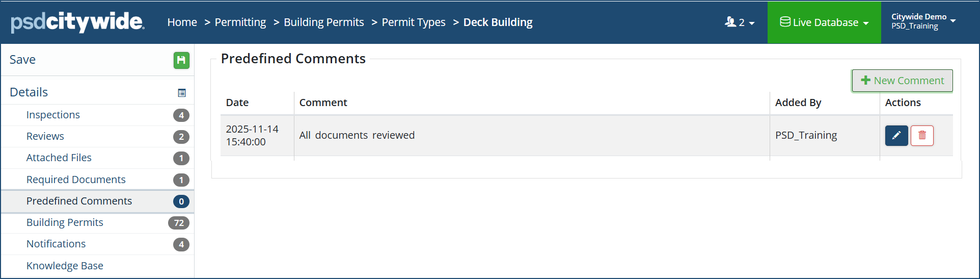This screenshot has width=980, height=279.
Task: Edit the comment with the pencil icon
Action: (896, 136)
